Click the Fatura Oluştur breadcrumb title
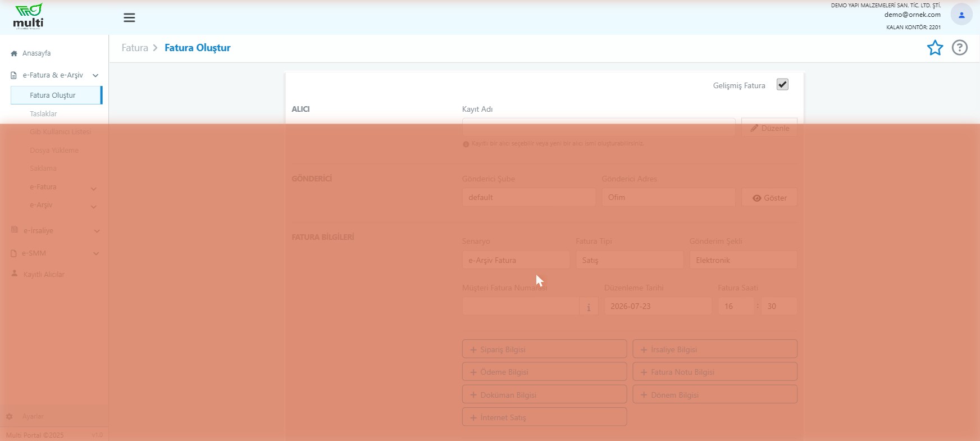The width and height of the screenshot is (980, 441). tap(197, 48)
